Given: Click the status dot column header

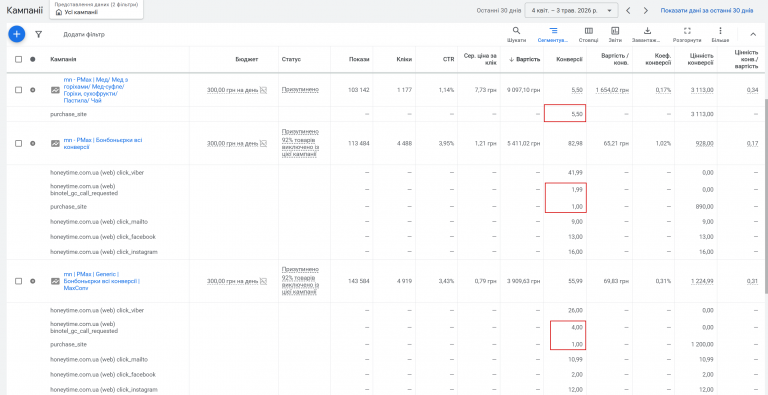Looking at the screenshot, I should (32, 59).
